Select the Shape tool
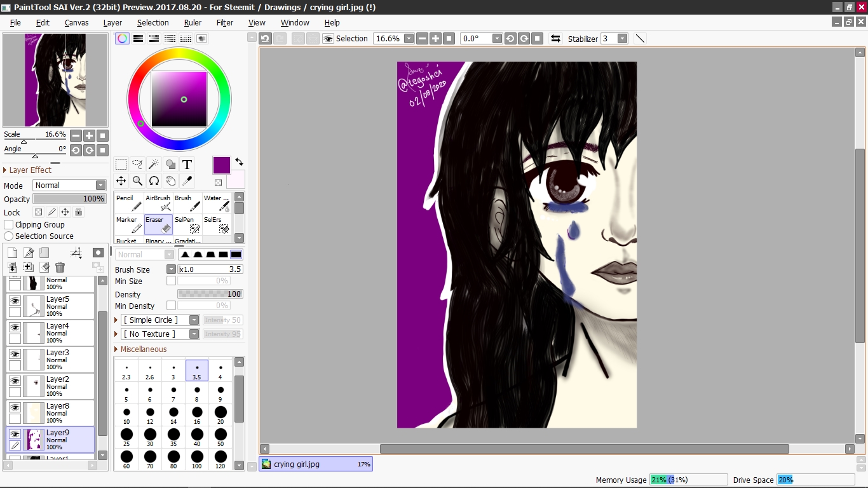 click(x=170, y=165)
